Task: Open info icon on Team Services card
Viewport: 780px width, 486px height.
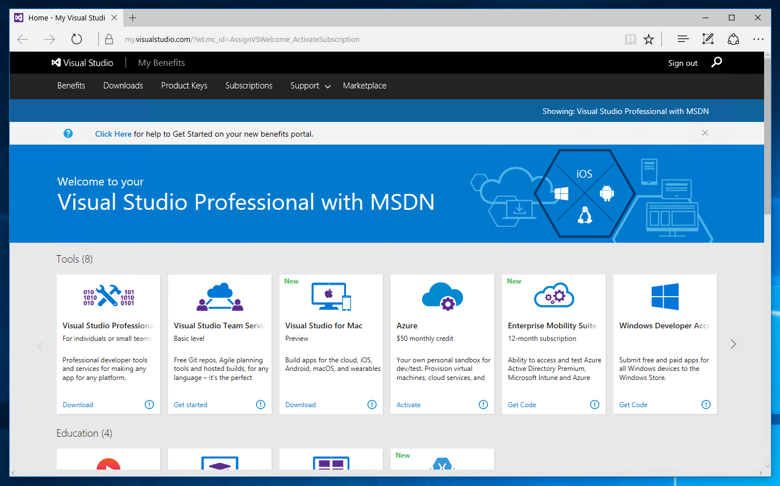Action: click(261, 404)
